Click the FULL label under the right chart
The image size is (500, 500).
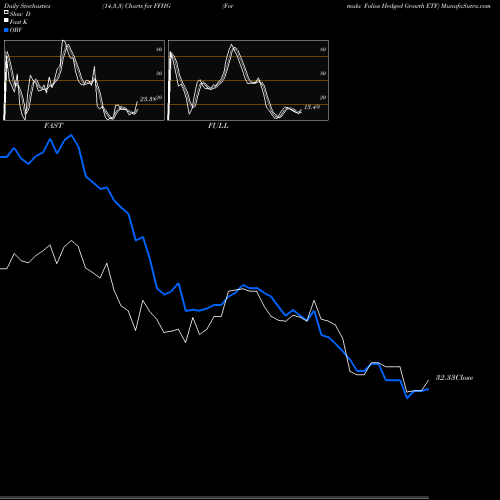[x=218, y=126]
